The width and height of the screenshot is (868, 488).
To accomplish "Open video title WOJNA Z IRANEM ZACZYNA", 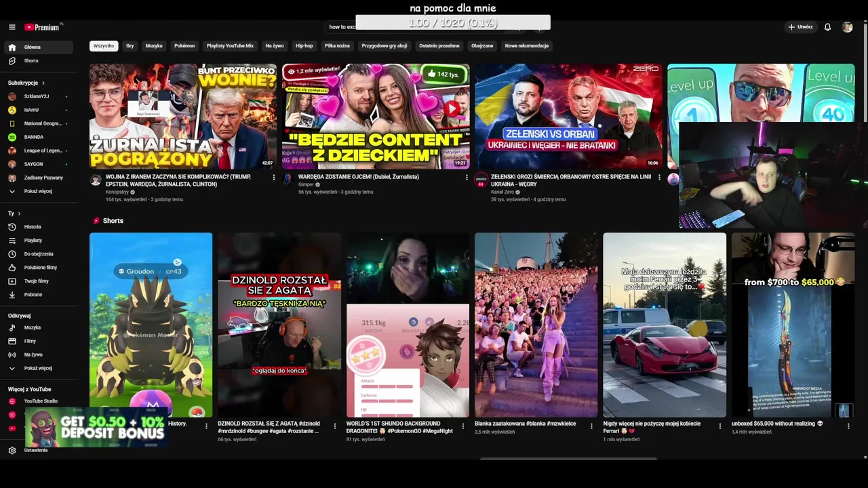I will coord(178,180).
